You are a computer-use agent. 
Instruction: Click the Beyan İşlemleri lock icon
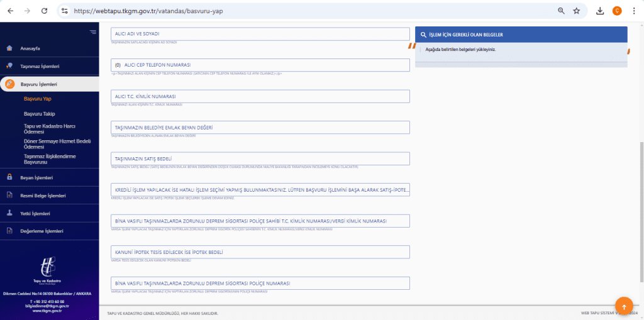click(x=9, y=178)
